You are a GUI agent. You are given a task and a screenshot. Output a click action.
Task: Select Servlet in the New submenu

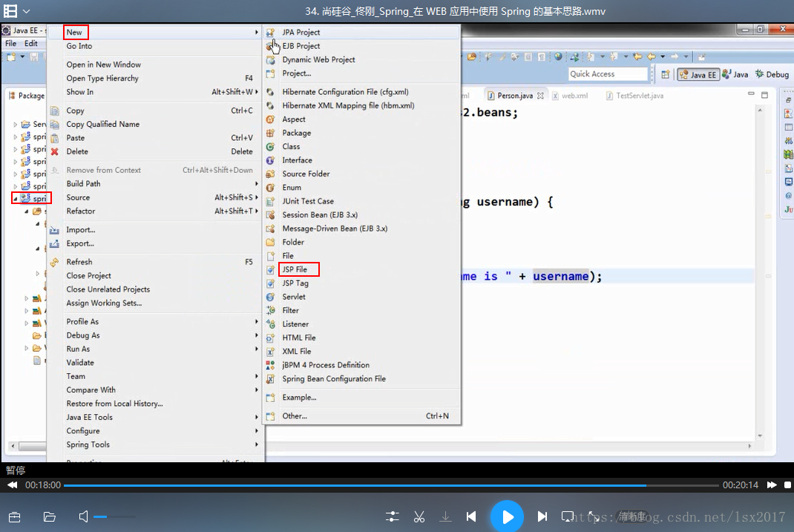point(294,297)
